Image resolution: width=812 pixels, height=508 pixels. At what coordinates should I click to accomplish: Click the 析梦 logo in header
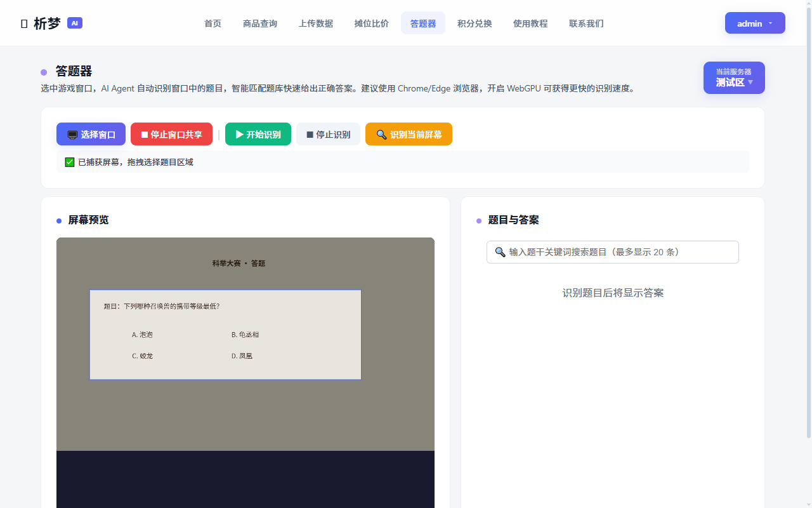tap(41, 23)
